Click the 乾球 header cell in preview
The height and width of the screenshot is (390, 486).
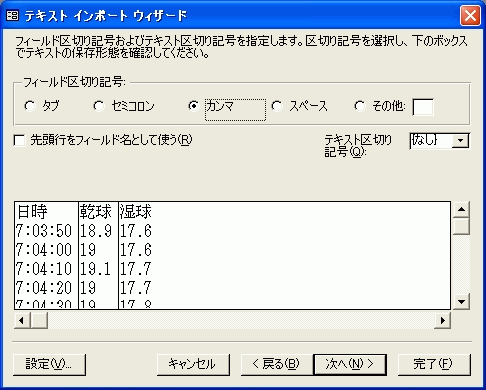pos(95,211)
